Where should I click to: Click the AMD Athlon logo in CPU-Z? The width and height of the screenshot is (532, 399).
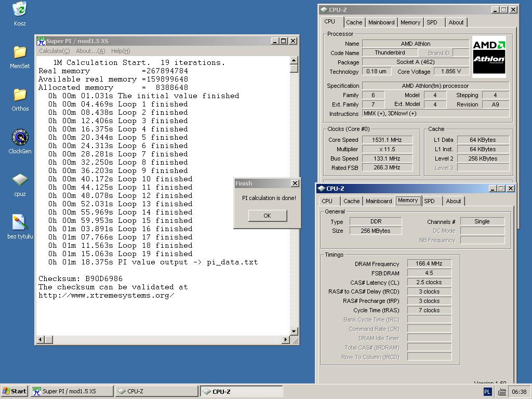(x=489, y=57)
